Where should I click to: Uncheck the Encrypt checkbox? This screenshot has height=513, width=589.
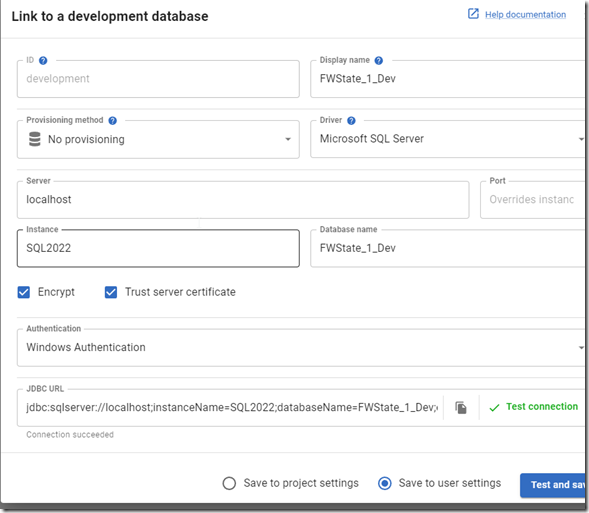pyautogui.click(x=24, y=292)
